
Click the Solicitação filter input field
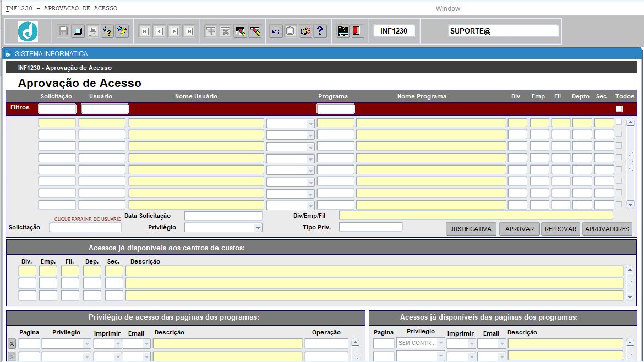pyautogui.click(x=57, y=109)
